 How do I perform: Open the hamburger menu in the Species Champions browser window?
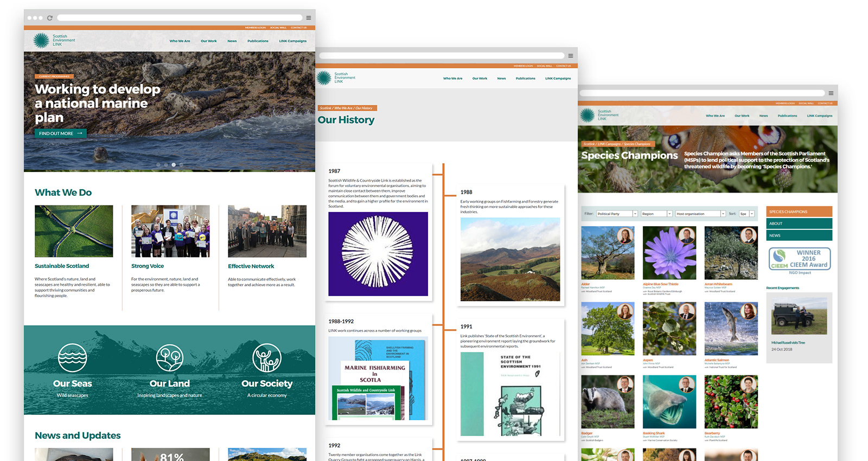(x=831, y=93)
